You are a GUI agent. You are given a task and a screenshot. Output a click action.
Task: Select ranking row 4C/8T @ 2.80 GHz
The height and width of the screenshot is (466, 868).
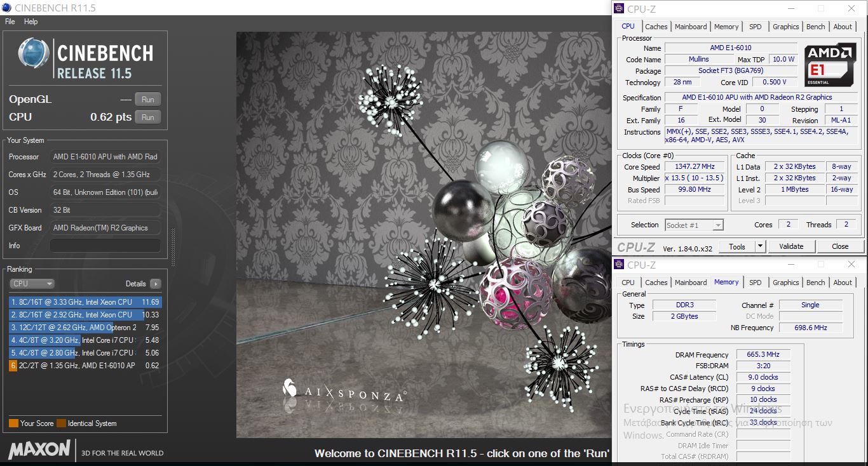pyautogui.click(x=85, y=353)
